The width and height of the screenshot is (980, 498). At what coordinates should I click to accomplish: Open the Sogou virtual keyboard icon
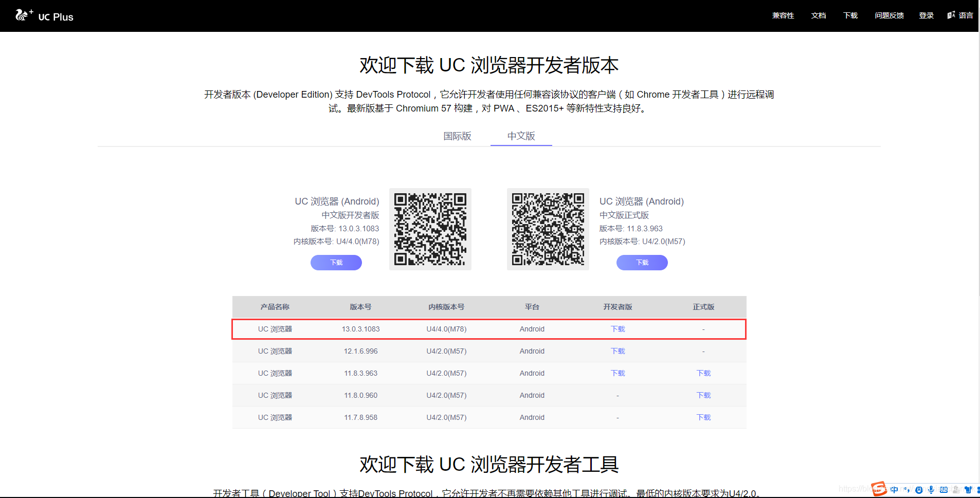pyautogui.click(x=943, y=489)
